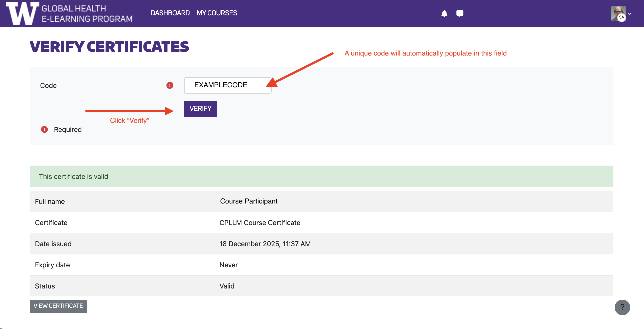644x329 pixels.
Task: Click the SA initials badge on the avatar
Action: click(622, 17)
